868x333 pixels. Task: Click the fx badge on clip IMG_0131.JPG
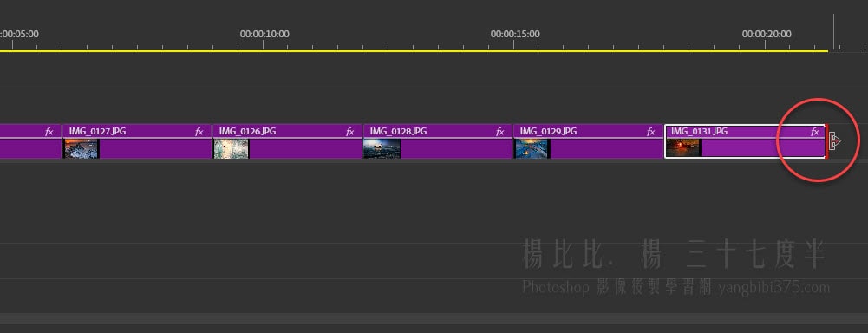(x=815, y=132)
